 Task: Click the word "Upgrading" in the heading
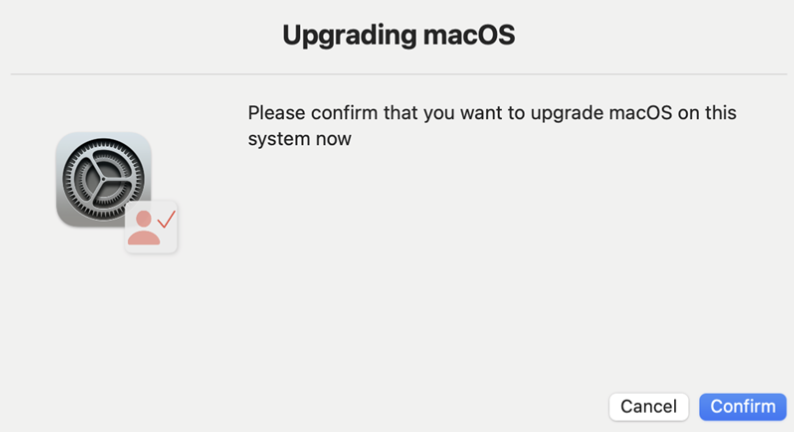point(349,36)
